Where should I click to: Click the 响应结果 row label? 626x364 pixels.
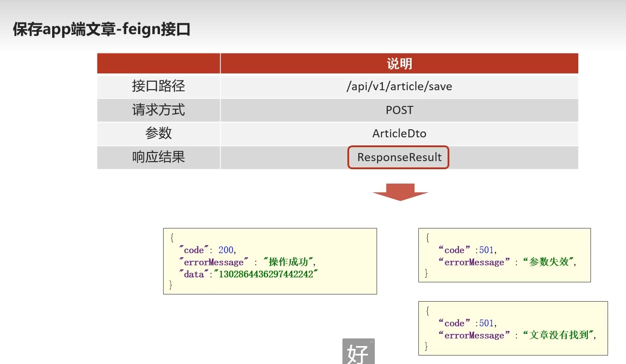(159, 157)
